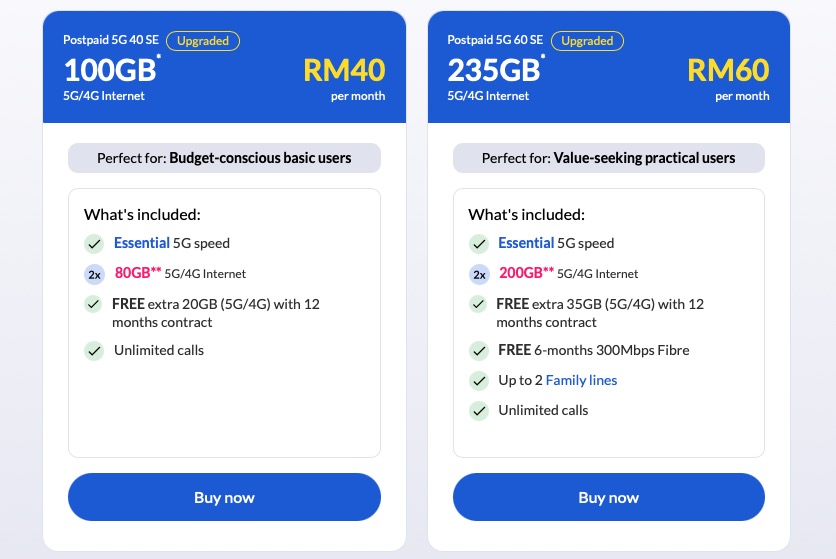
Task: Click the Value-seeking practical users label
Action: click(645, 158)
